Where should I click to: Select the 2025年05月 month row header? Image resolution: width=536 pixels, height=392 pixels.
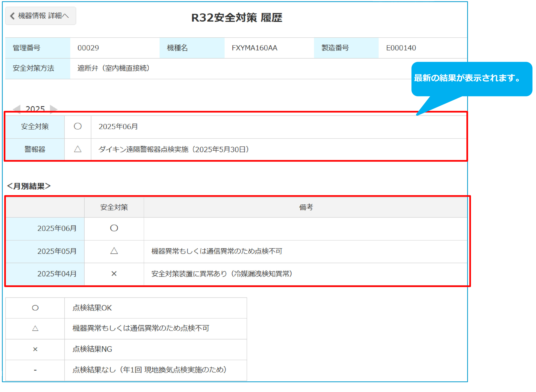(x=57, y=251)
